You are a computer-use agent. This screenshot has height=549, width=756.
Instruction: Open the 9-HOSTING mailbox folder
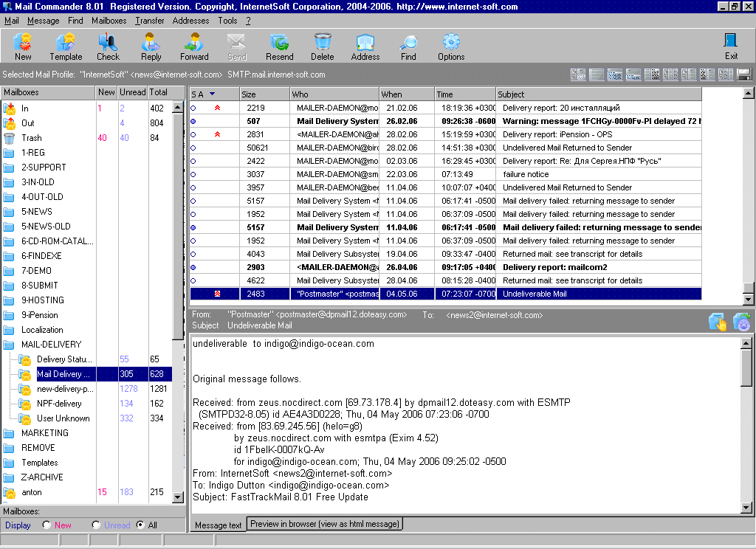click(x=42, y=300)
